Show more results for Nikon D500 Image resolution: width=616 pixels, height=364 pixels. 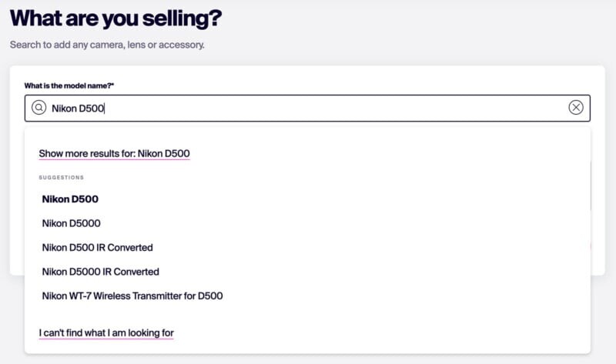coord(114,154)
